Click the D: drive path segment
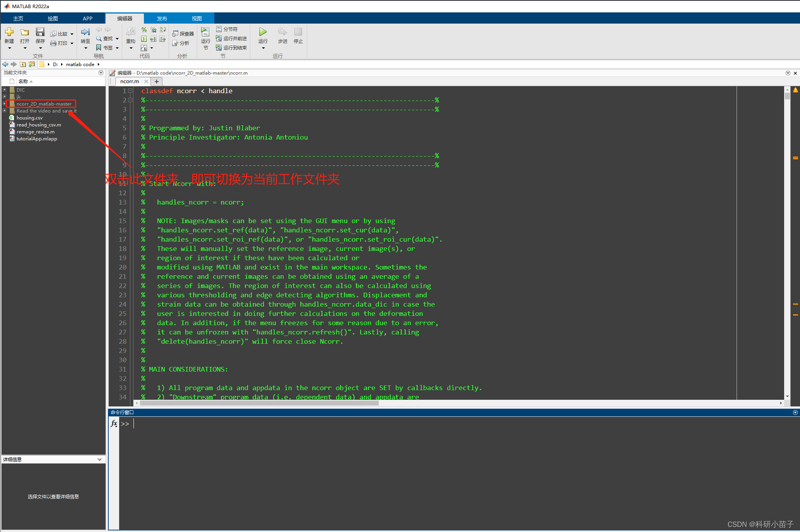The height and width of the screenshot is (532, 800). point(55,64)
